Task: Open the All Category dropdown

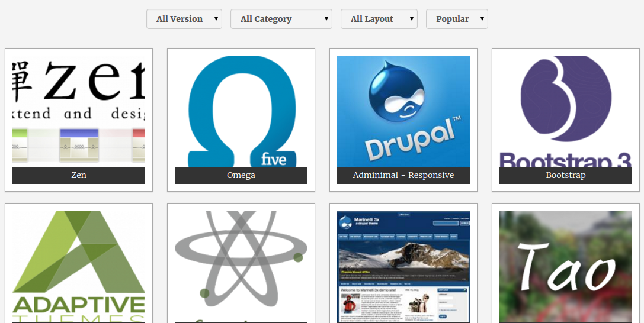Action: (281, 19)
